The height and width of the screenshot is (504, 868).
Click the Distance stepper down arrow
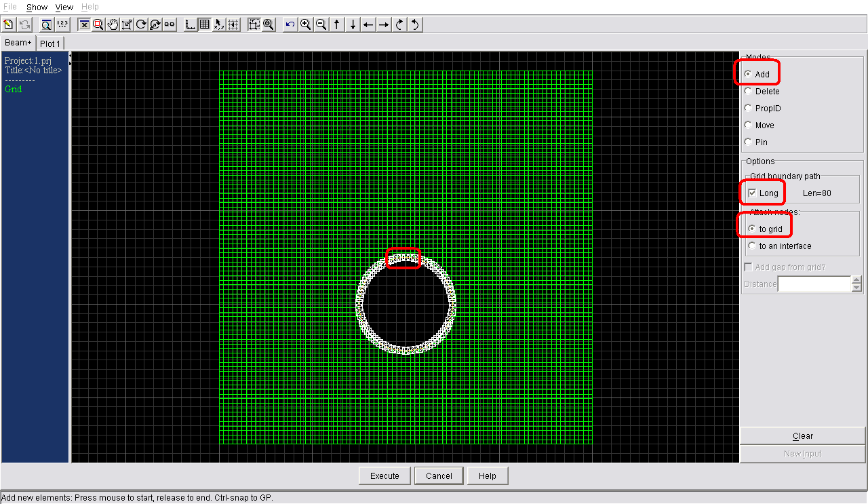coord(857,288)
